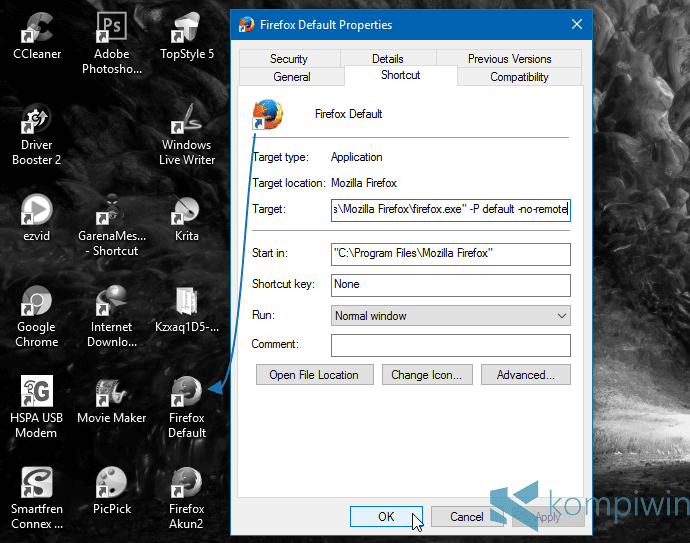This screenshot has width=690, height=543.
Task: Click Cancel in Properties dialog
Action: [x=466, y=516]
